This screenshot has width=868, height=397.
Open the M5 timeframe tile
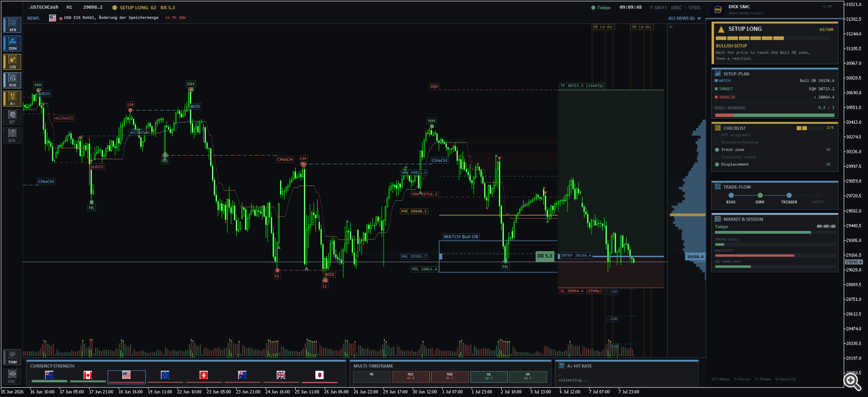372,377
